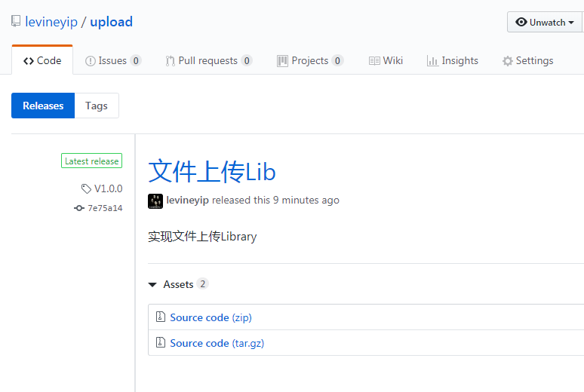Open the levineyip user link

coord(51,22)
